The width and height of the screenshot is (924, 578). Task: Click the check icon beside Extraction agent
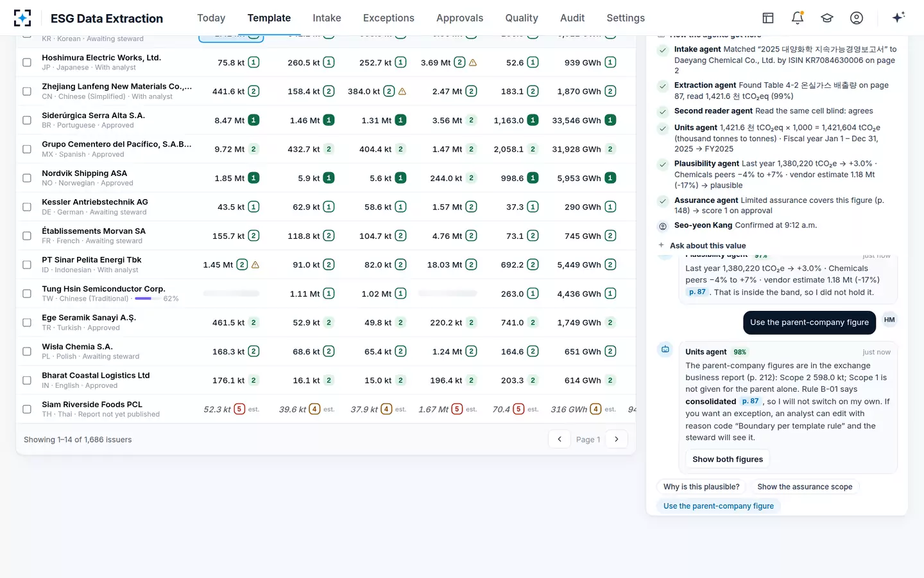point(663,85)
